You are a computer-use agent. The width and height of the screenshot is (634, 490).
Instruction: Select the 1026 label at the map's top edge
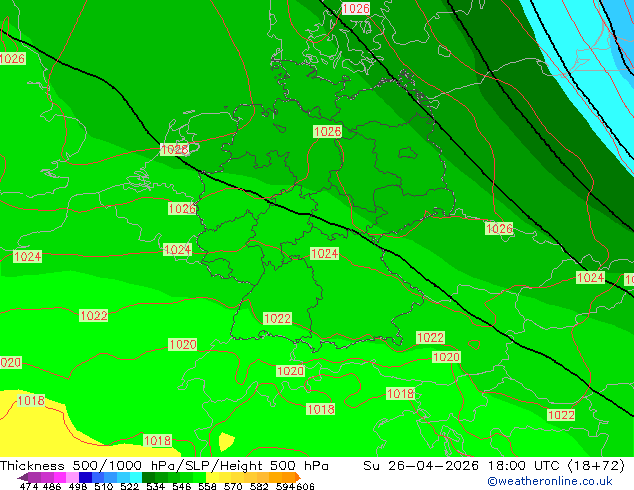click(x=356, y=8)
